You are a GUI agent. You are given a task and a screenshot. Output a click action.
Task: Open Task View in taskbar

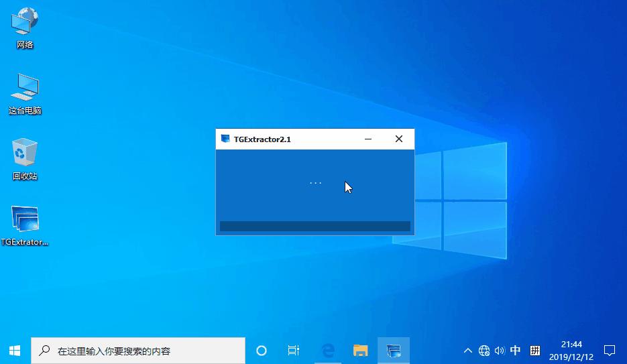pos(293,351)
